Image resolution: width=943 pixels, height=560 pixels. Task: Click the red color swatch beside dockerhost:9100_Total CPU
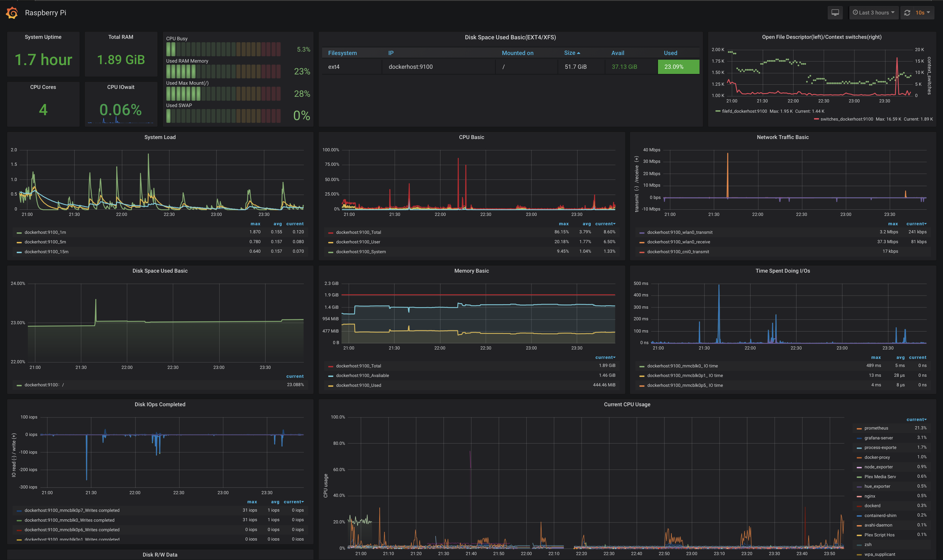tap(331, 233)
